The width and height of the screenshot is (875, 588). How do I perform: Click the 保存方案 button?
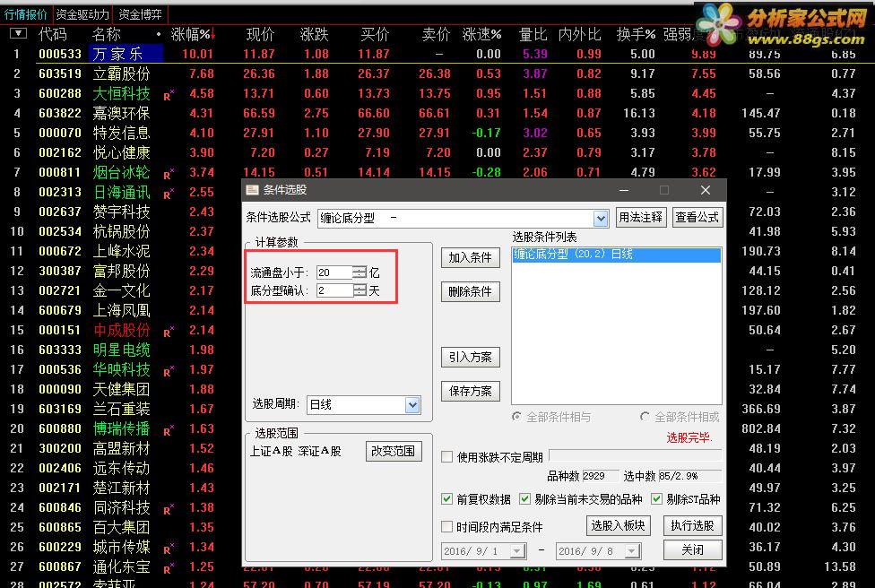tap(471, 391)
